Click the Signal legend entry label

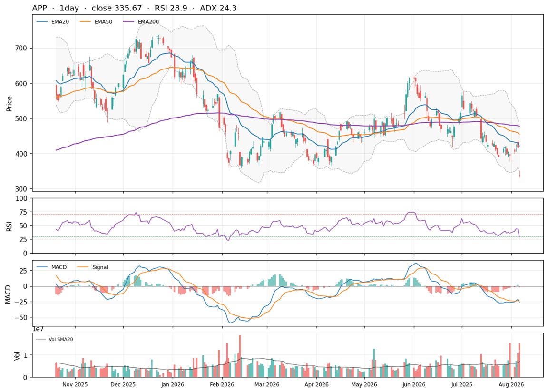click(x=100, y=267)
